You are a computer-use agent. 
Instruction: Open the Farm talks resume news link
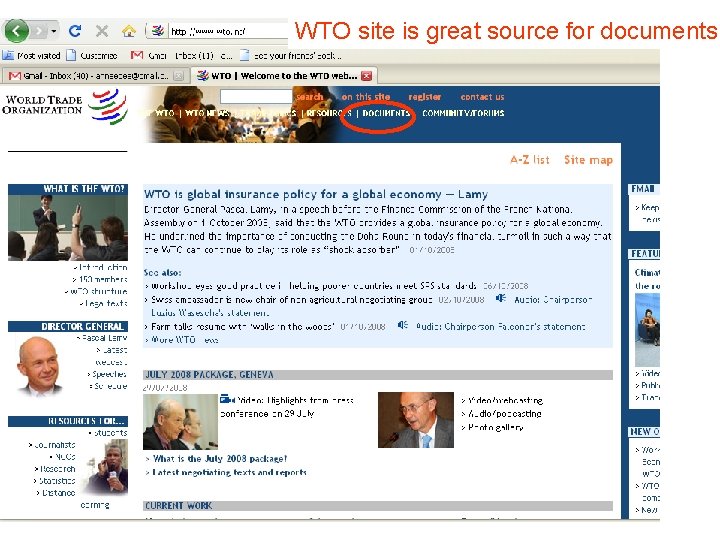click(x=242, y=327)
